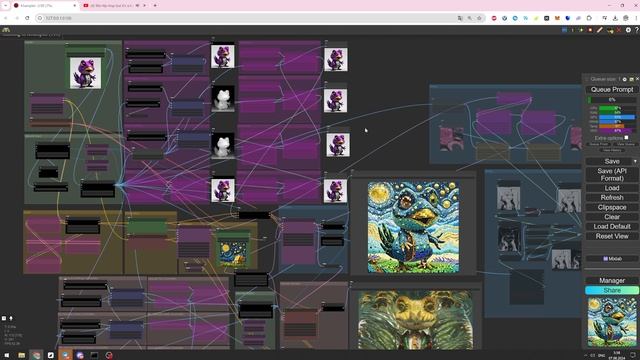Open the ComfyUI Manager
The width and height of the screenshot is (640, 360).
pyautogui.click(x=612, y=280)
